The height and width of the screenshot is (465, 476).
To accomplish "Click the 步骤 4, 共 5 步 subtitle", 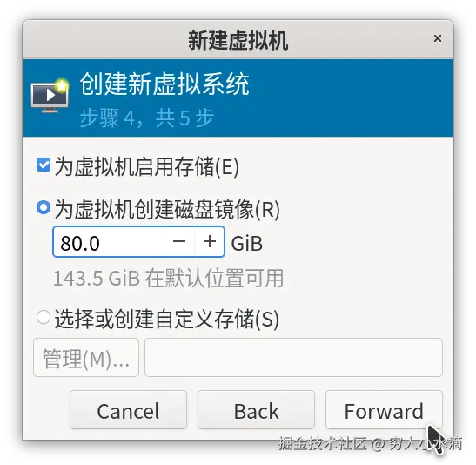I will click(x=147, y=118).
